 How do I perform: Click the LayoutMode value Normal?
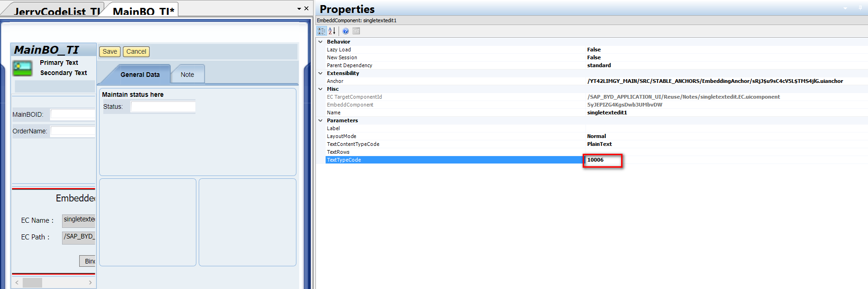tap(596, 136)
